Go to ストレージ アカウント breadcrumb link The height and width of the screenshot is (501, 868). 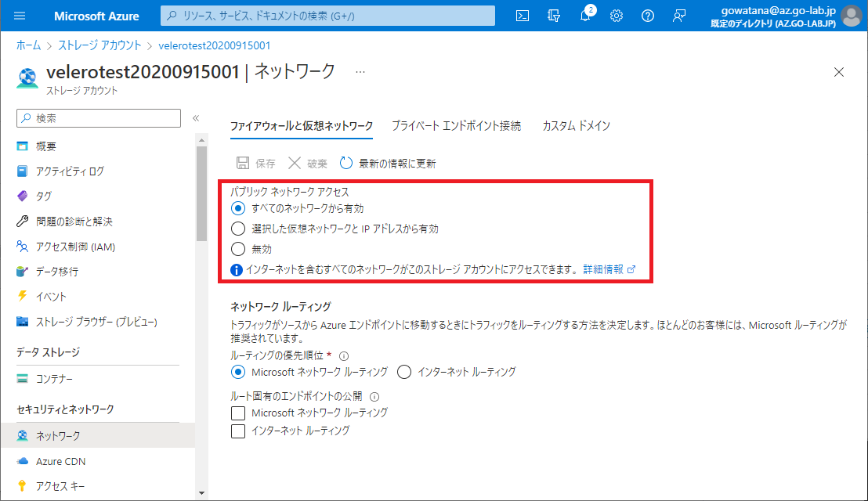(99, 45)
